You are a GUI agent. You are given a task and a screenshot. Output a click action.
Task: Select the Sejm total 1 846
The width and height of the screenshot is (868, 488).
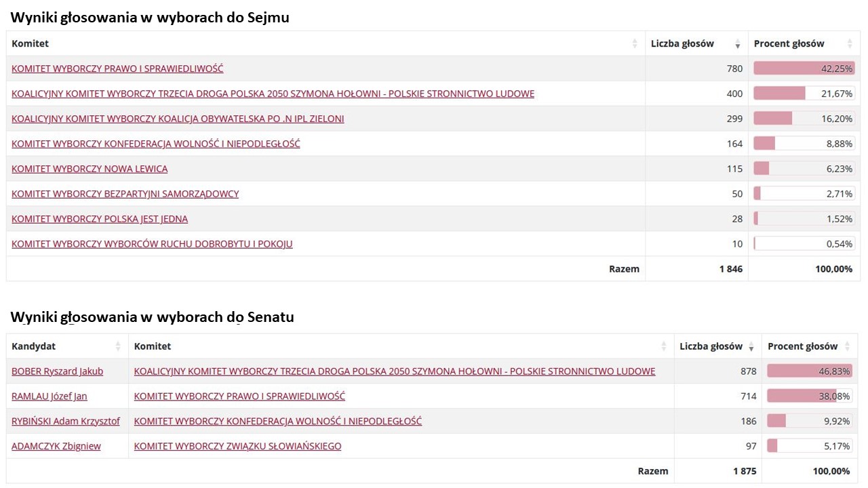pyautogui.click(x=731, y=269)
